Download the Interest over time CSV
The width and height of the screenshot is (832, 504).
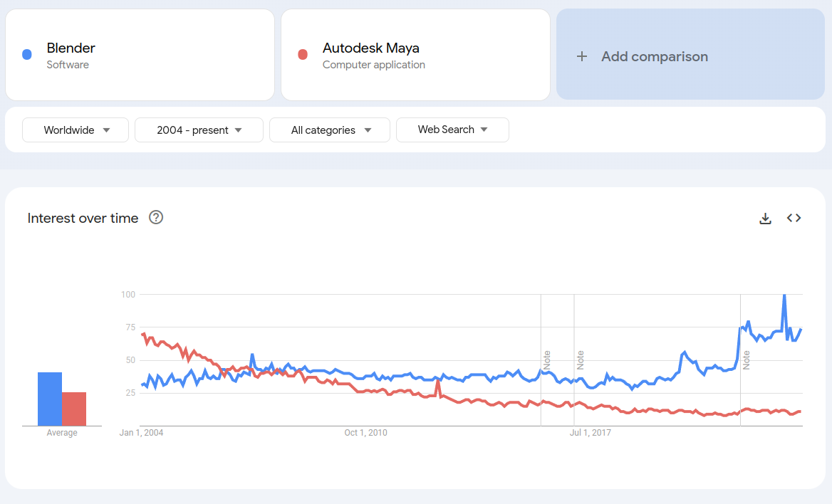click(x=766, y=219)
